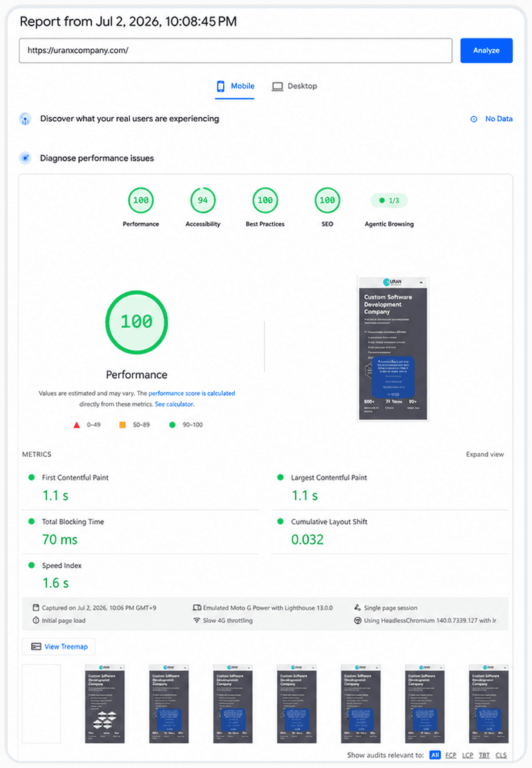Click Cumulative Layout Shift metric label
Screen dimensions: 532x768
pos(329,522)
